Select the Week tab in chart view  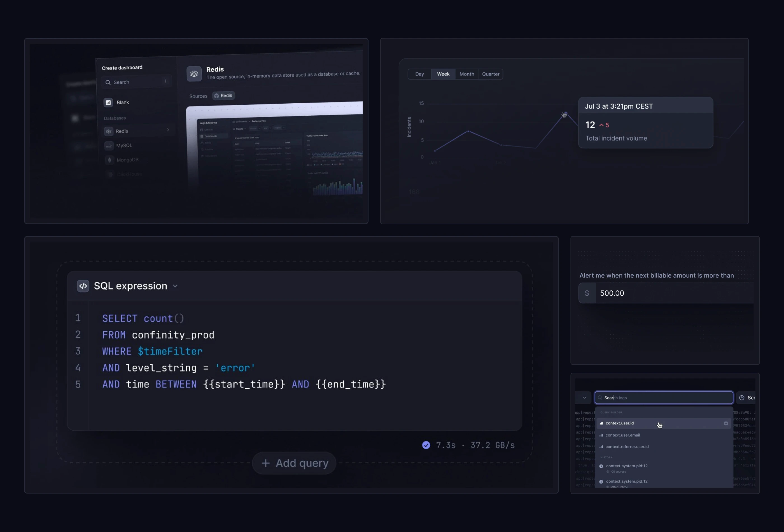[443, 74]
